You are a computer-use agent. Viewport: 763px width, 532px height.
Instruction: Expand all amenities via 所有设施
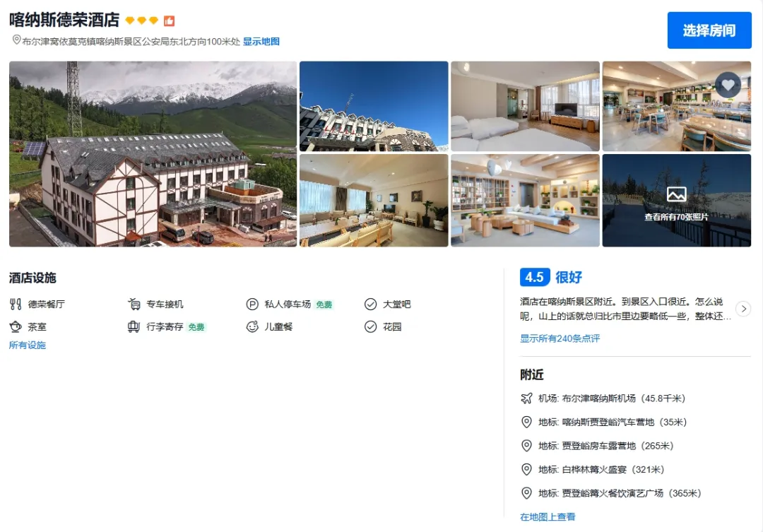28,345
